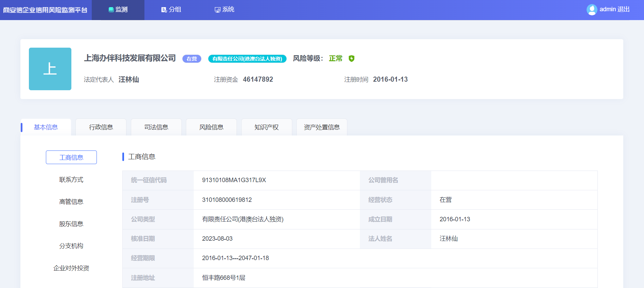Click the 注册地址 label cell
The width and height of the screenshot is (644, 288).
click(158, 278)
